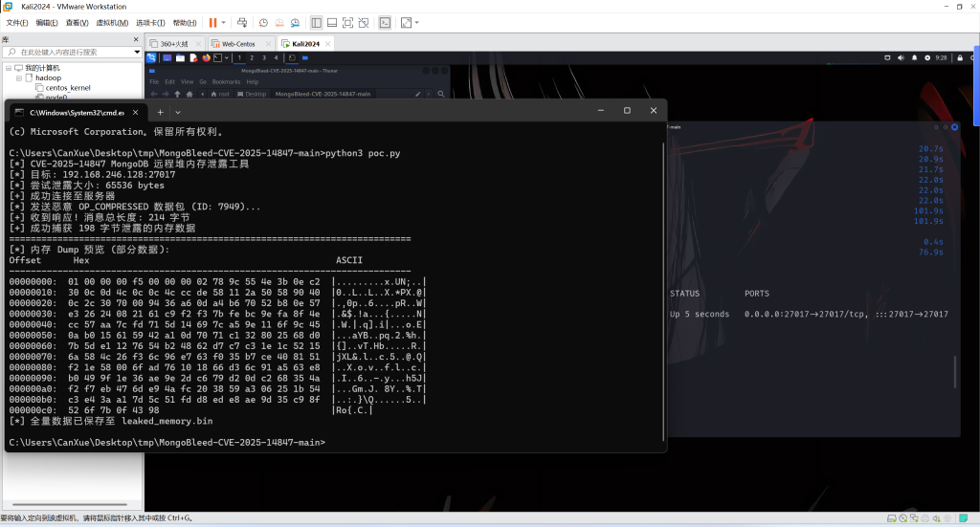Image resolution: width=980 pixels, height=527 pixels.
Task: Collapse the hadoop tree folder
Action: (x=18, y=77)
